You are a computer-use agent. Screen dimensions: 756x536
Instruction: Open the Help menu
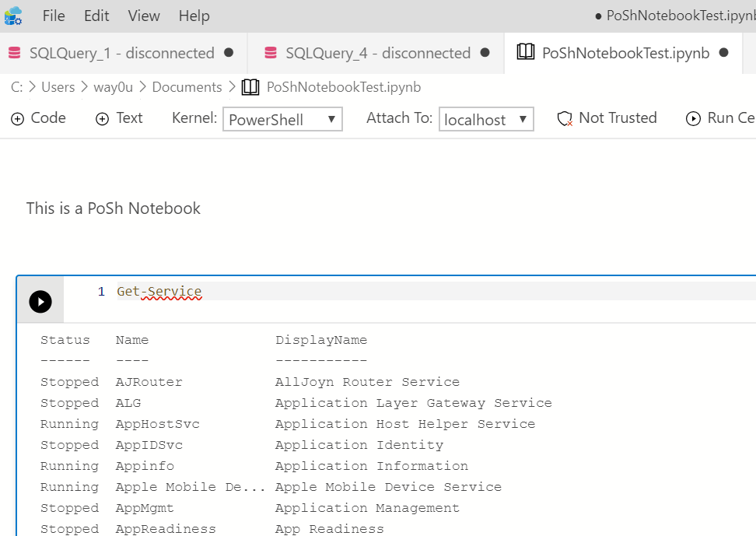click(194, 16)
